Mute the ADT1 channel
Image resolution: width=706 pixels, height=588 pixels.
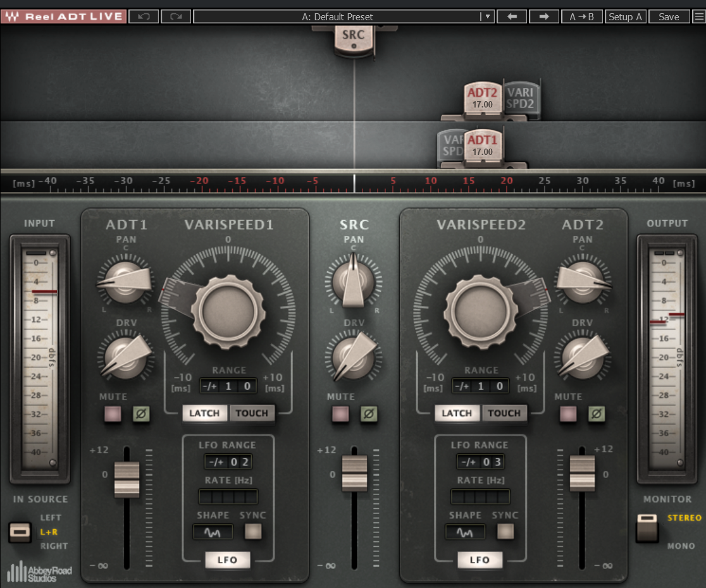(113, 413)
